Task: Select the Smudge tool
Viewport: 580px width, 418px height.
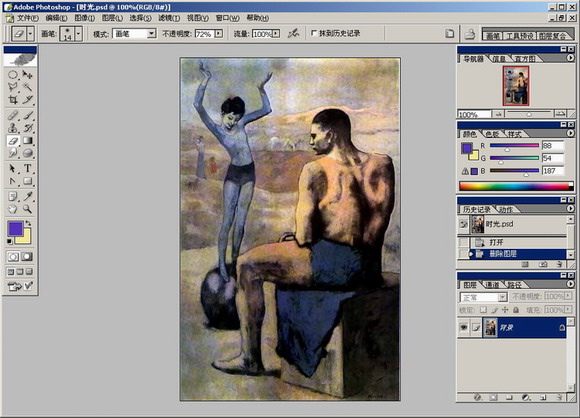Action: pos(13,153)
